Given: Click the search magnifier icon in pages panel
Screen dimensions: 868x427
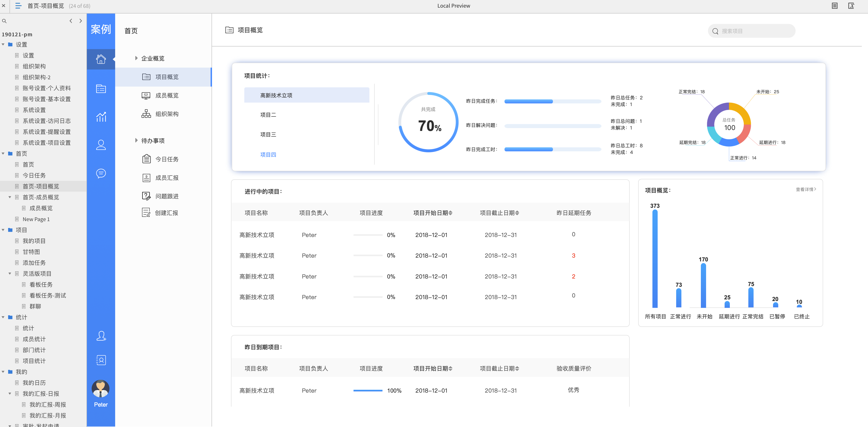Looking at the screenshot, I should pos(4,21).
